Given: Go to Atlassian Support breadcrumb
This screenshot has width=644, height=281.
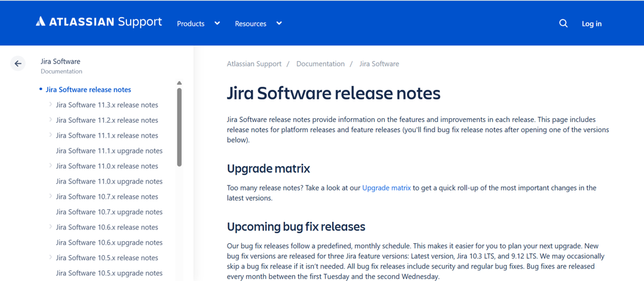Looking at the screenshot, I should (x=254, y=64).
